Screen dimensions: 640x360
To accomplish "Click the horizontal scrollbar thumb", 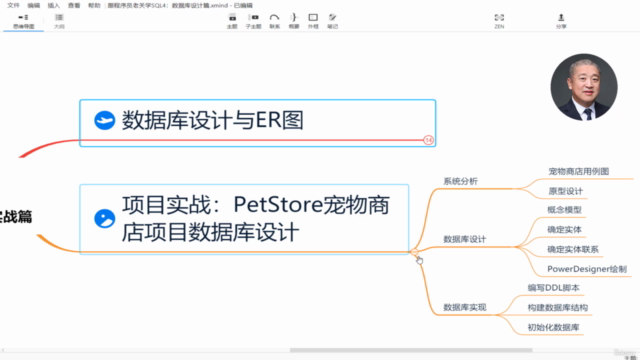I will [411, 350].
